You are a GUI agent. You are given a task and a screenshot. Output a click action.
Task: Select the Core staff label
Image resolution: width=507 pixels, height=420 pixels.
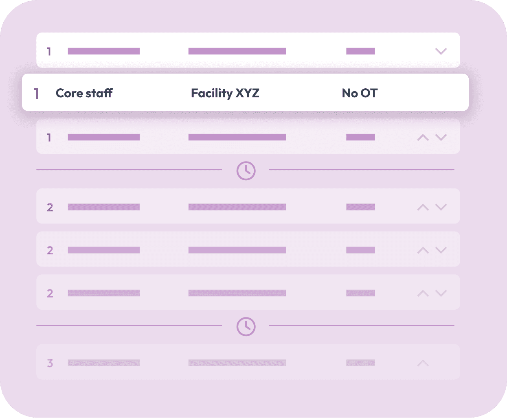click(84, 93)
